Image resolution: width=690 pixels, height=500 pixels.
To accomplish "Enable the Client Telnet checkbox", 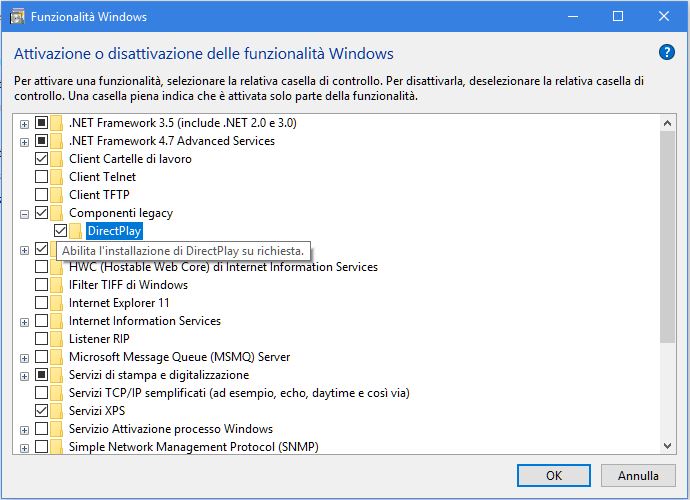I will tap(41, 177).
